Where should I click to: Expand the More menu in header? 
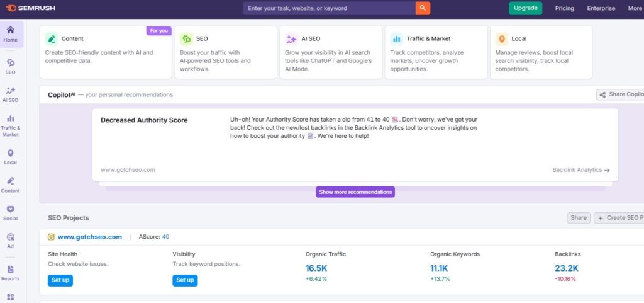(635, 8)
